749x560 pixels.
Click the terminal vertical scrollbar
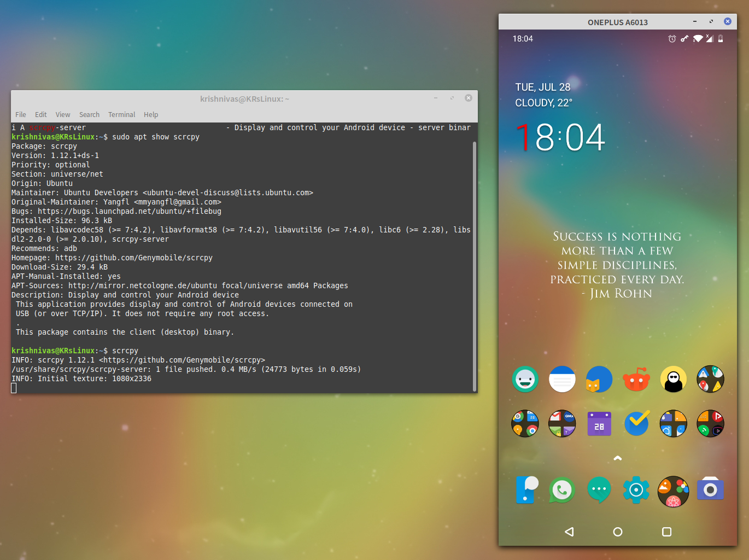pos(475,266)
